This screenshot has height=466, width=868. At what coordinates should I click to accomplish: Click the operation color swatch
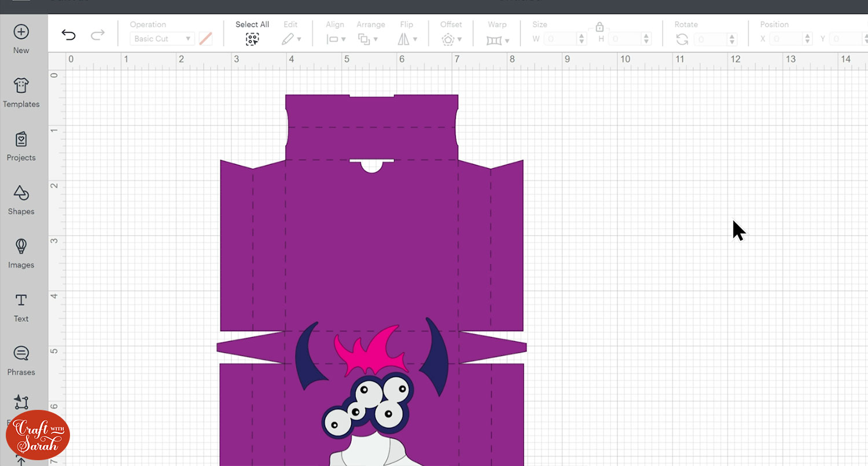(x=205, y=39)
